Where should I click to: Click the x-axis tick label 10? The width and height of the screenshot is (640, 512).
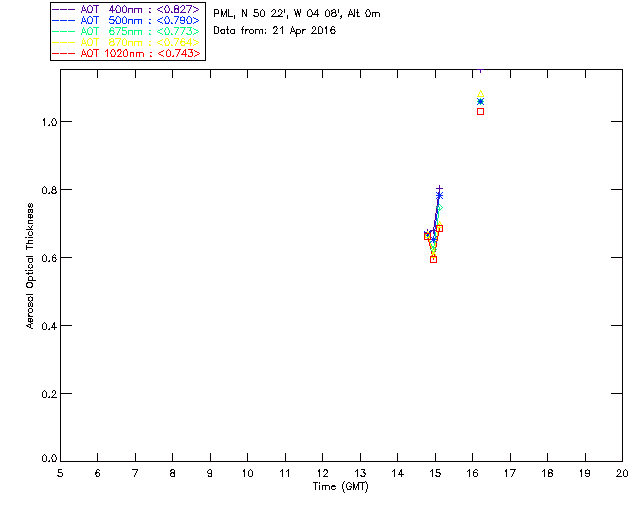[247, 473]
